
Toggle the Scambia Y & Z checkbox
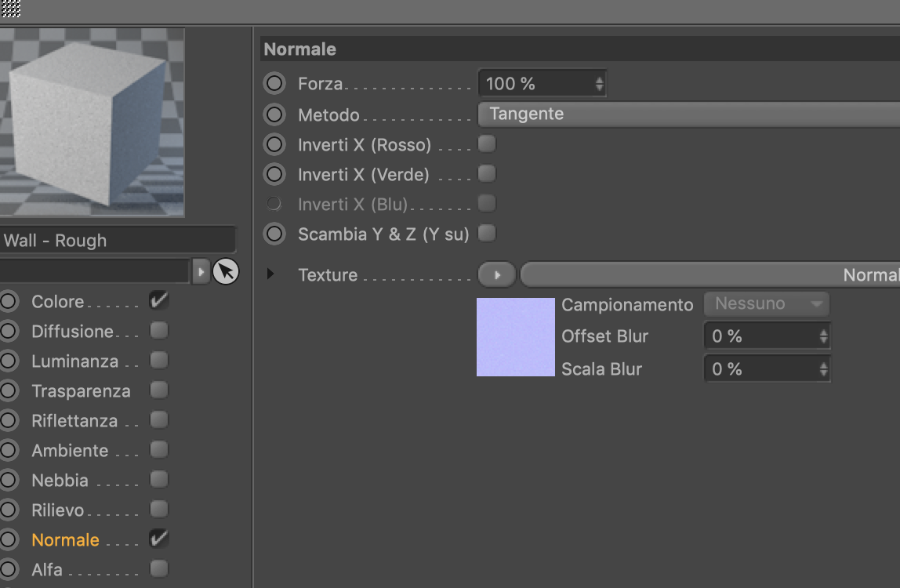487,233
